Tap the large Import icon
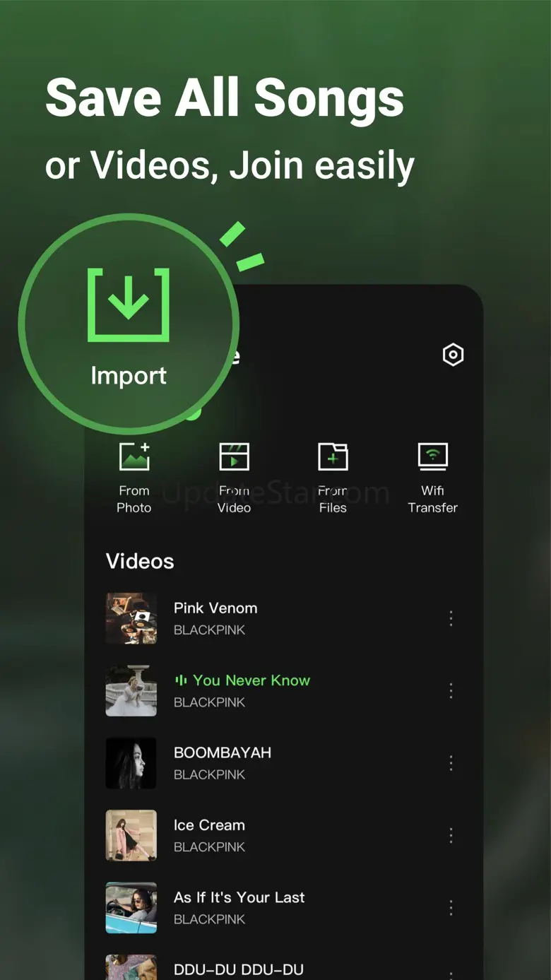This screenshot has height=980, width=551. pos(129,305)
